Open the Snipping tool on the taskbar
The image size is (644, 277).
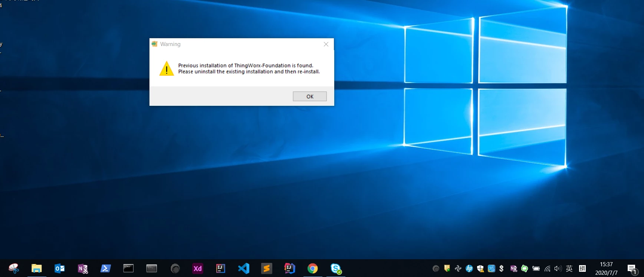click(x=14, y=268)
